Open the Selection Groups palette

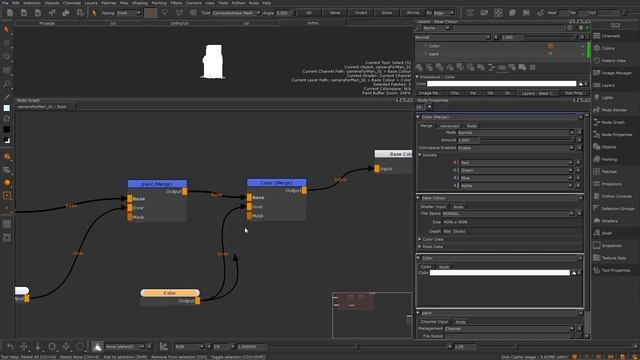(613, 209)
